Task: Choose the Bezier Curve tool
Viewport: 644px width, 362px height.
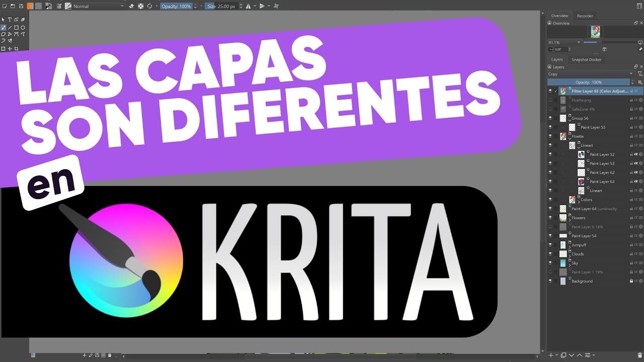Action: (x=16, y=34)
